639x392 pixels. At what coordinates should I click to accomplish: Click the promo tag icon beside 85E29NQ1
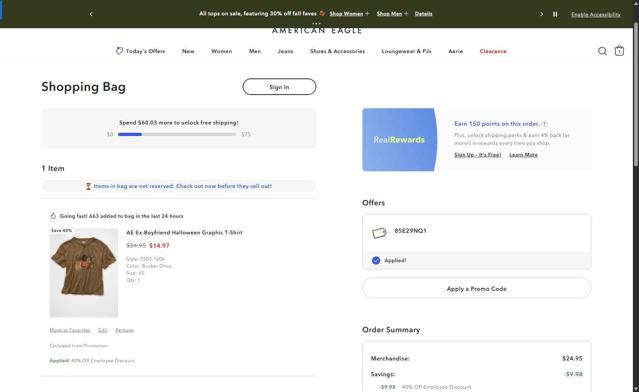pos(379,233)
